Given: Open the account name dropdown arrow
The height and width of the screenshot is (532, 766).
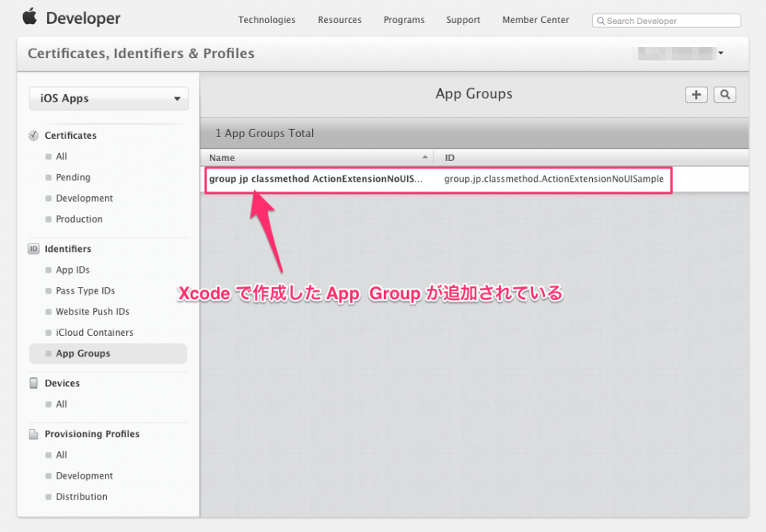Looking at the screenshot, I should pyautogui.click(x=721, y=53).
